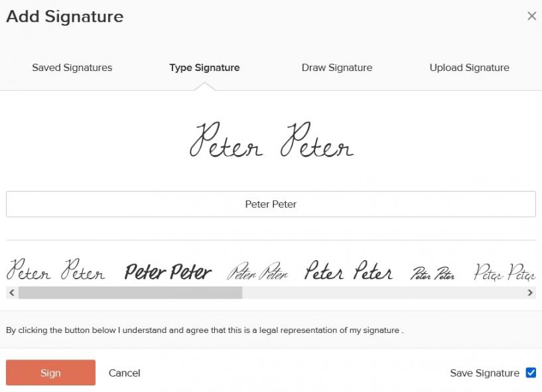Screen dimensions: 542x392
Task: Close the Add Signature dialog
Action: (531, 16)
